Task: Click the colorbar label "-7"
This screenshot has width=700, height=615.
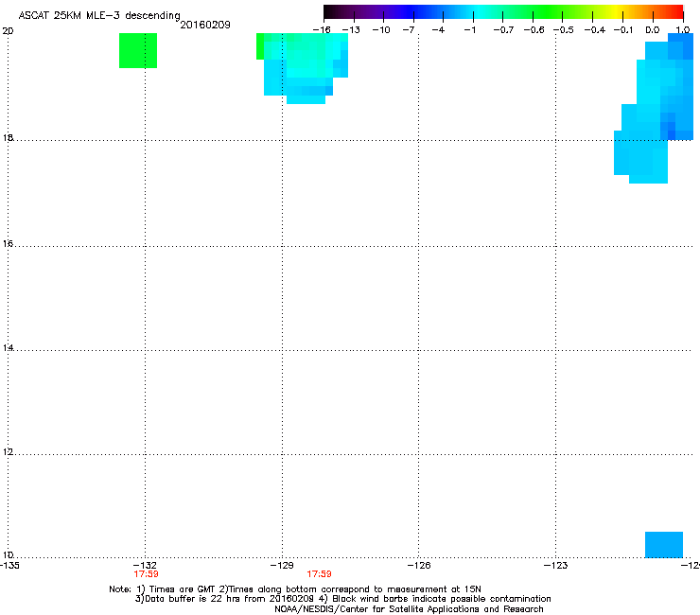Action: (x=409, y=30)
